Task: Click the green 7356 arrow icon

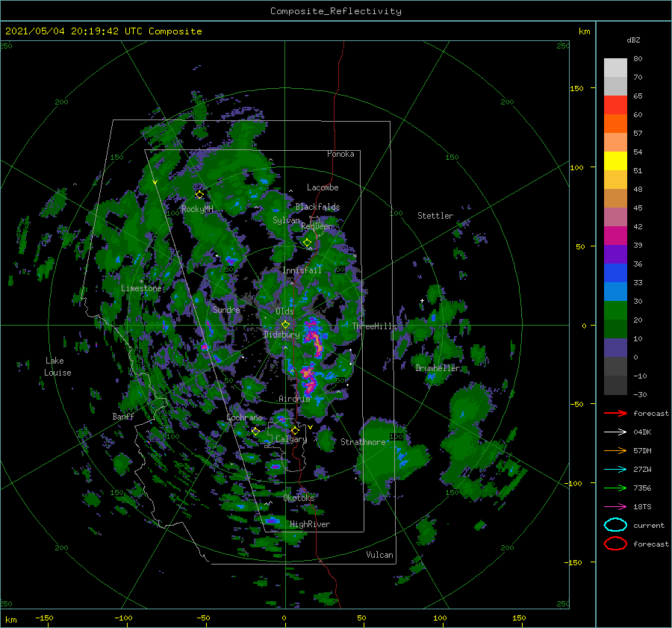Action: [x=615, y=488]
